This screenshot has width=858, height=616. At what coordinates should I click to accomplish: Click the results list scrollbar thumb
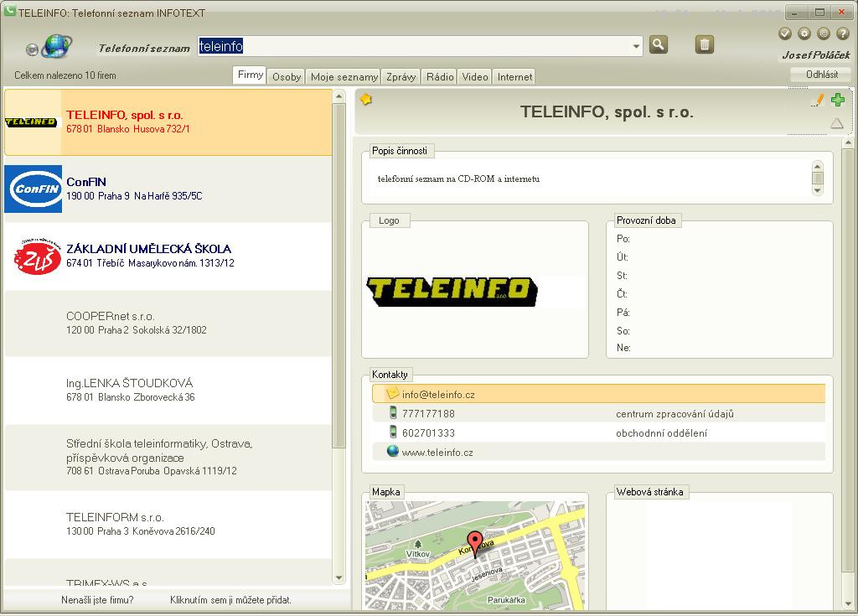[x=339, y=274]
